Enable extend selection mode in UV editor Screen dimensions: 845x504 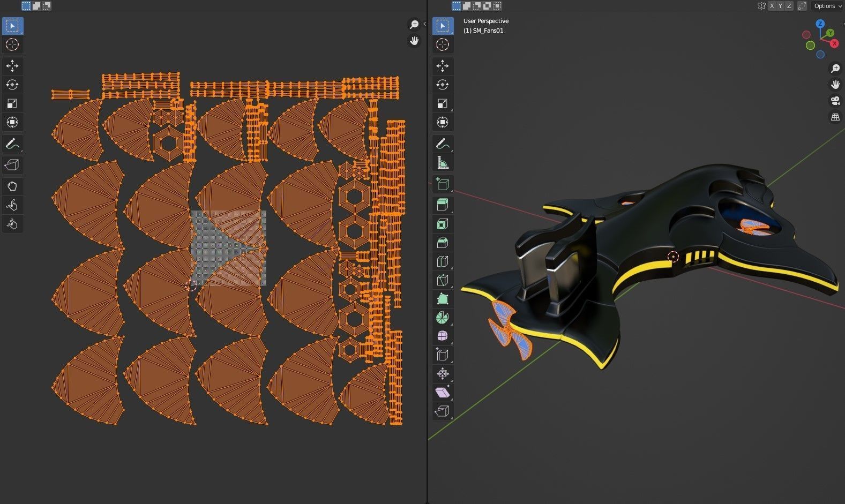[36, 6]
